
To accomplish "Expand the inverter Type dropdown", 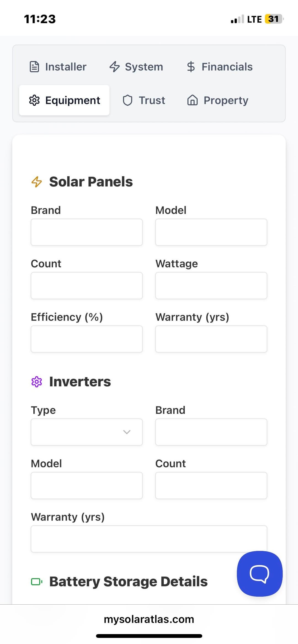I will (x=87, y=432).
